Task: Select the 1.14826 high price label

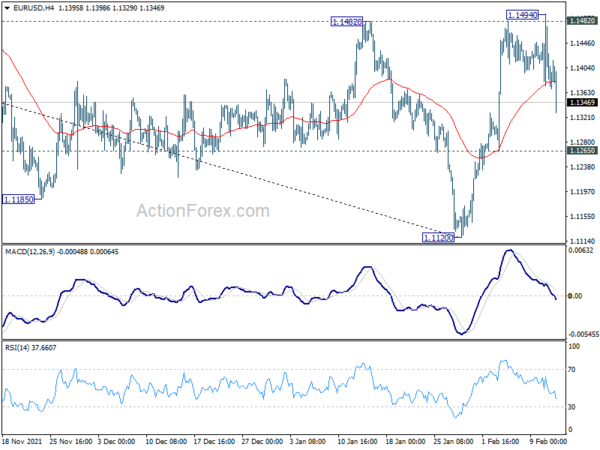Action: [x=347, y=22]
